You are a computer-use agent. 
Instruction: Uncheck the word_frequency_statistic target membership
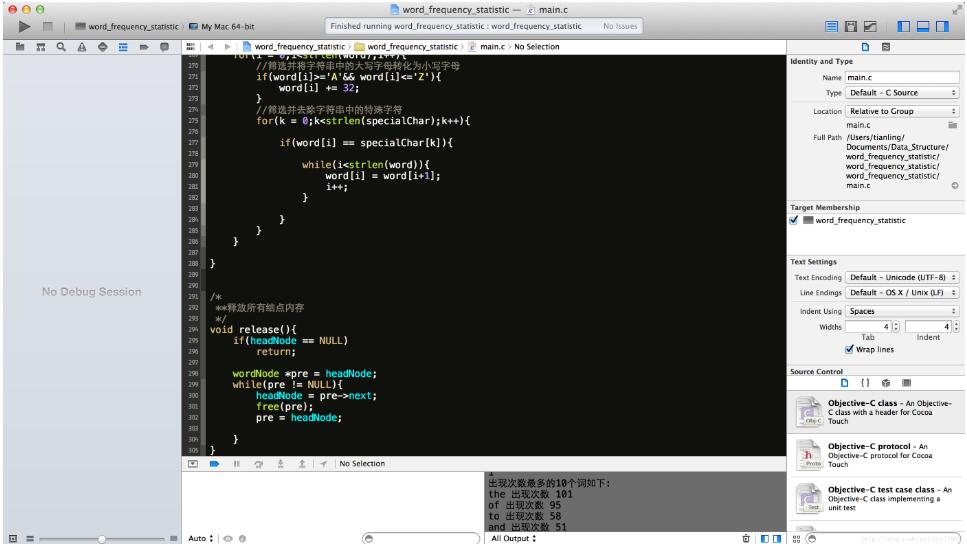tap(794, 220)
